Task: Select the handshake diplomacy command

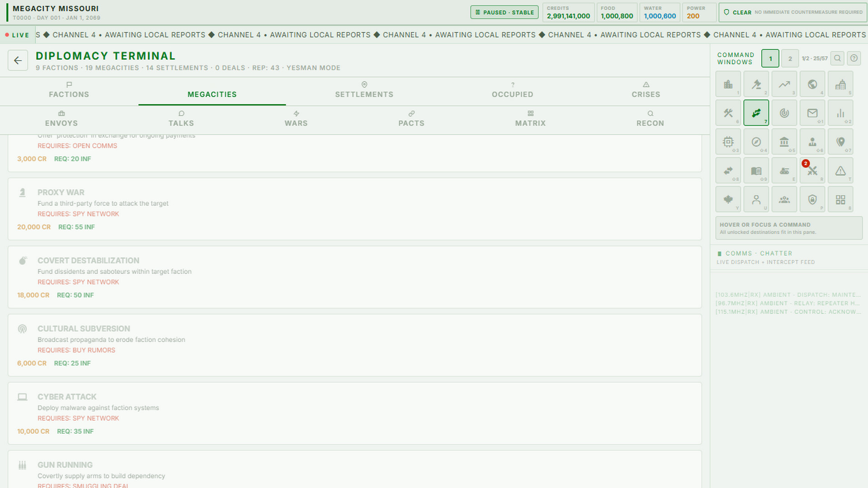Action: coord(756,113)
